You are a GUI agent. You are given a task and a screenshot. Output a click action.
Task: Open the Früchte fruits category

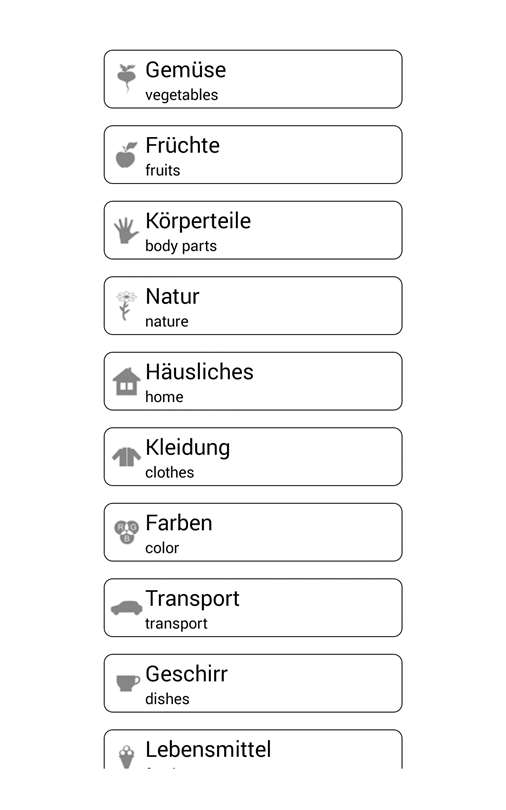(253, 154)
